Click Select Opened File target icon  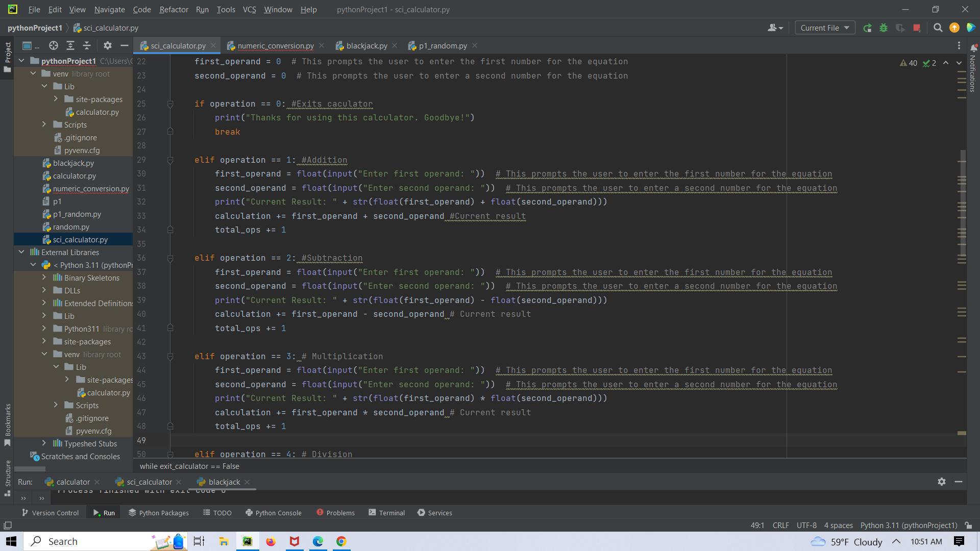54,45
